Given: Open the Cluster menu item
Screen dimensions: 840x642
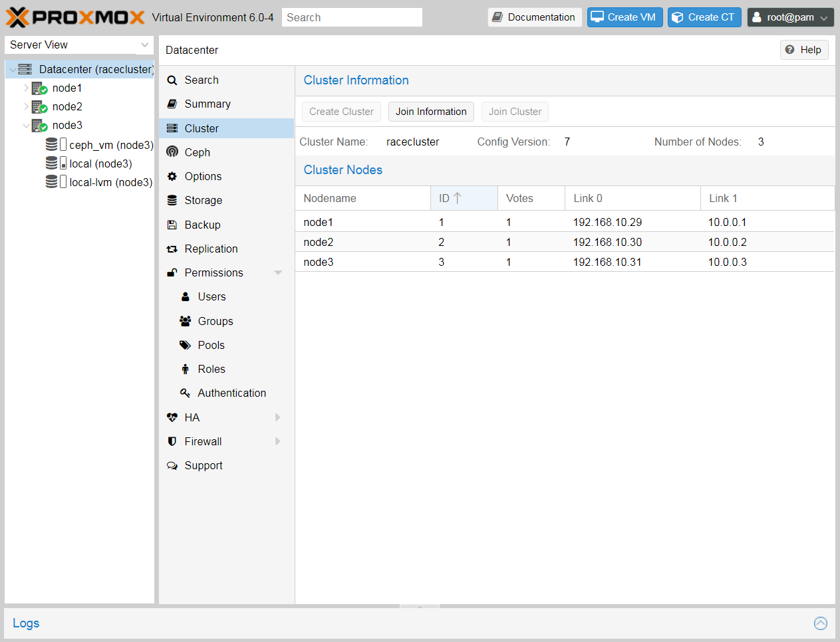Looking at the screenshot, I should coord(226,128).
